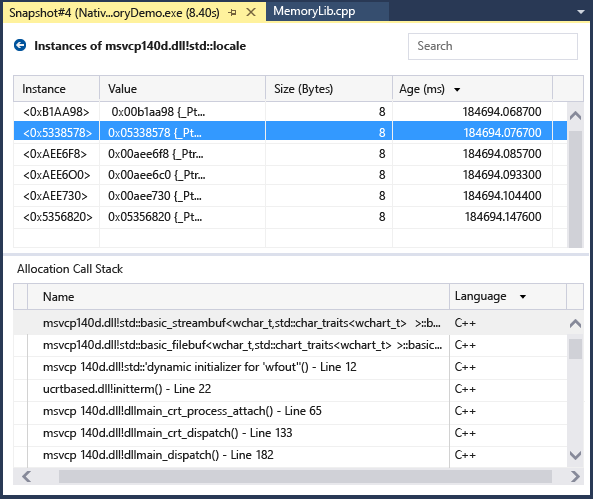Click the call stack horizontal scrollbar thumb
This screenshot has height=499, width=593.
305,476
